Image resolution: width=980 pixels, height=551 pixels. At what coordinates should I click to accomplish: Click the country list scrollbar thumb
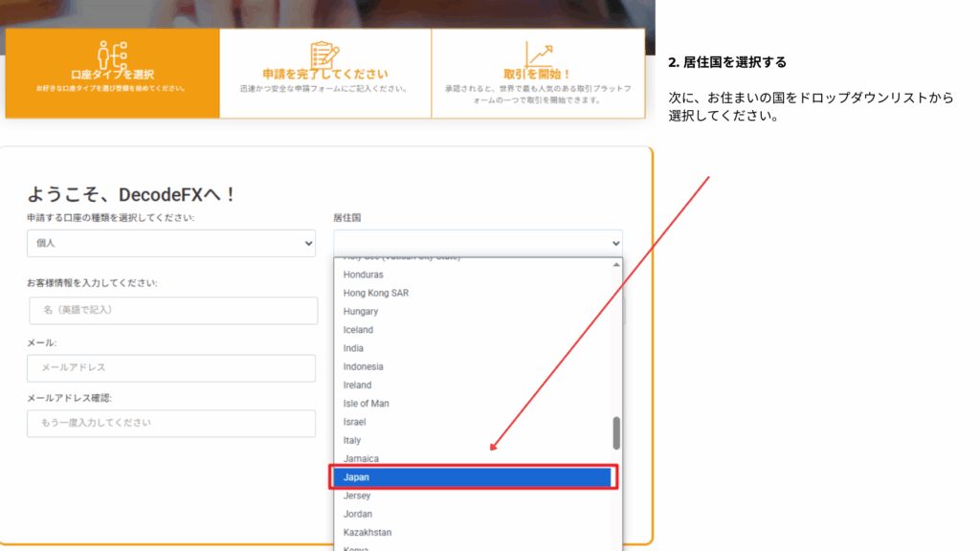coord(616,432)
